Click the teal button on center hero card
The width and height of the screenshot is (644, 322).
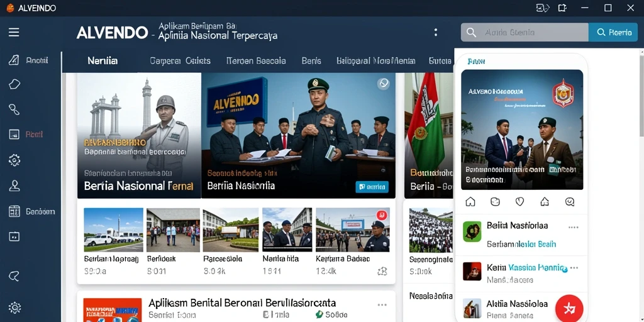(x=372, y=187)
